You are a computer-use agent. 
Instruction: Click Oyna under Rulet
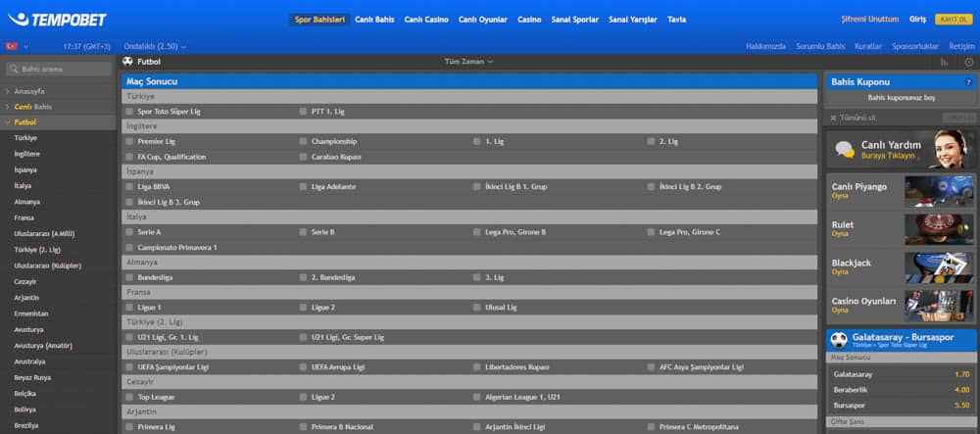tap(840, 234)
